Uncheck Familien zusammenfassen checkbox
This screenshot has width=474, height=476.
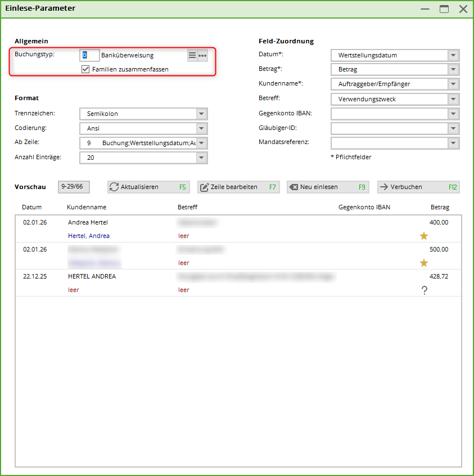(86, 69)
